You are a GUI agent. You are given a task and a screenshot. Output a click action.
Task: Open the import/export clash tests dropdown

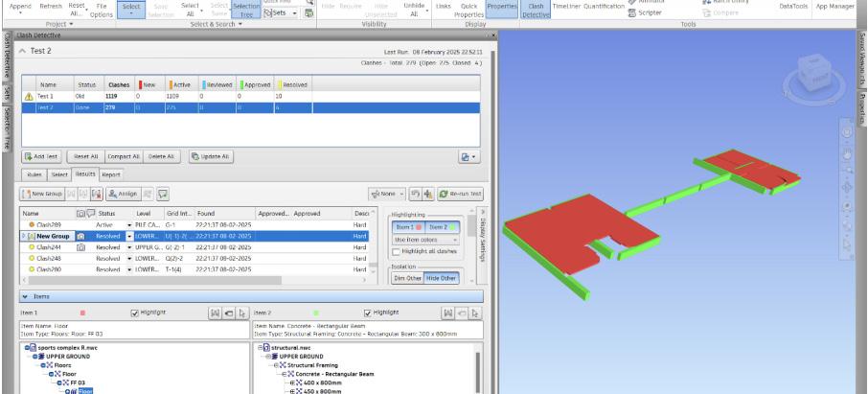point(468,157)
